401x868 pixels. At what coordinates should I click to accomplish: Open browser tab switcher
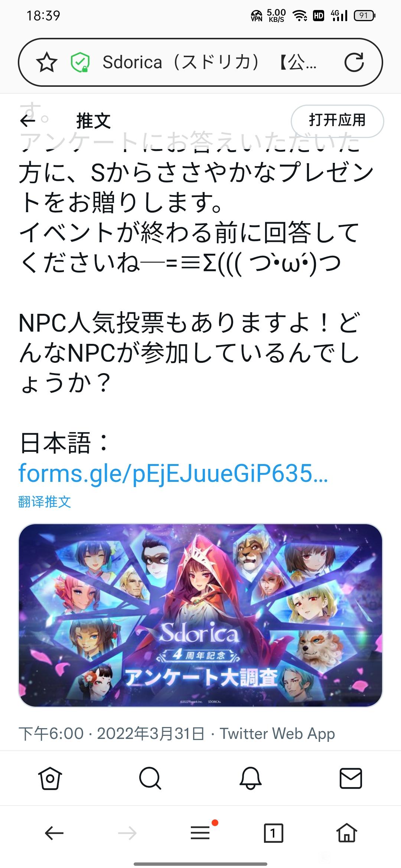[273, 833]
